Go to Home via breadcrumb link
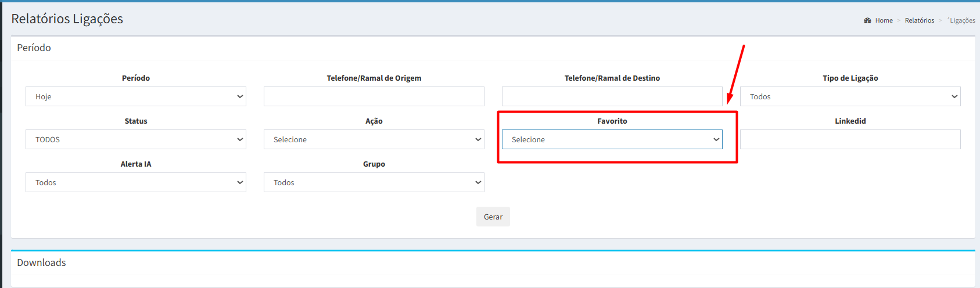 tap(884, 20)
